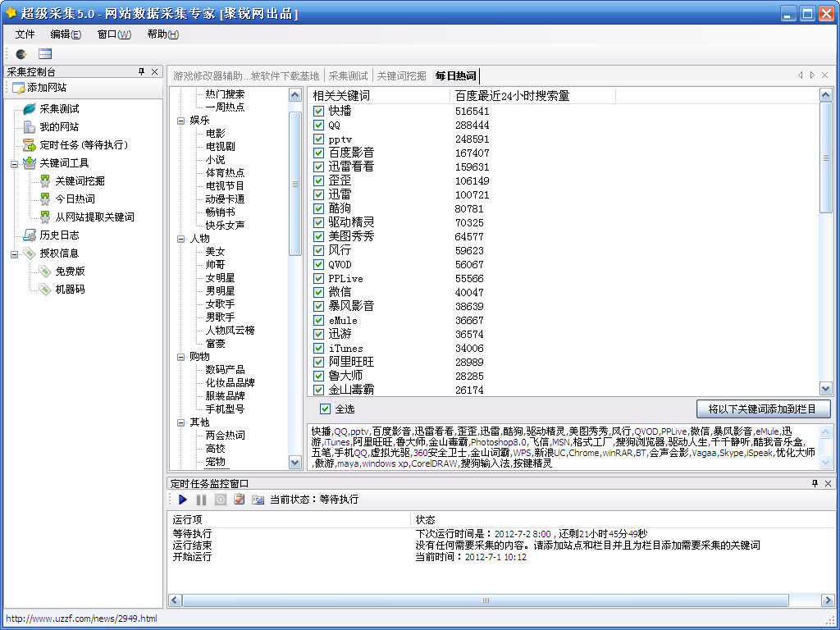
Task: Uncheck the 微信 keyword
Action: coord(319,293)
